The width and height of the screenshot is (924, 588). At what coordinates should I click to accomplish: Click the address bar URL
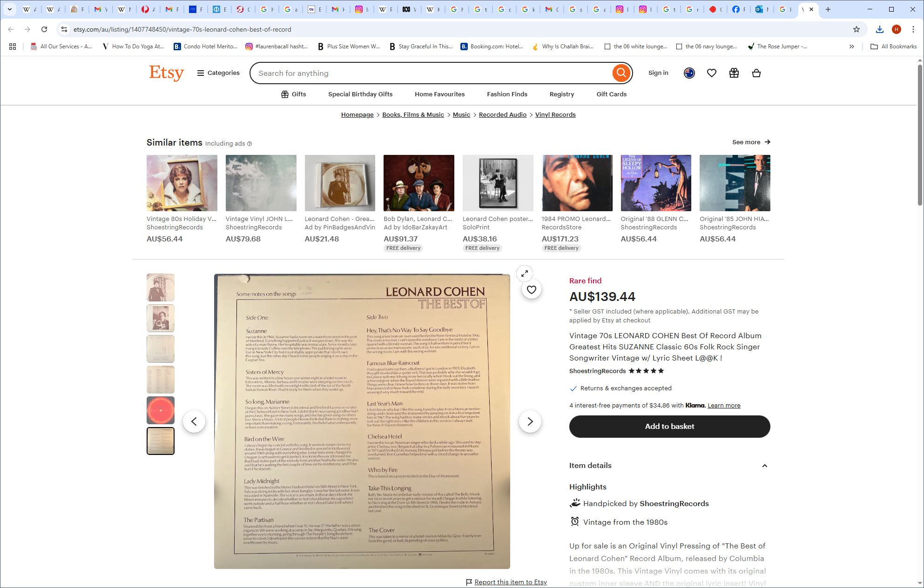coord(182,29)
